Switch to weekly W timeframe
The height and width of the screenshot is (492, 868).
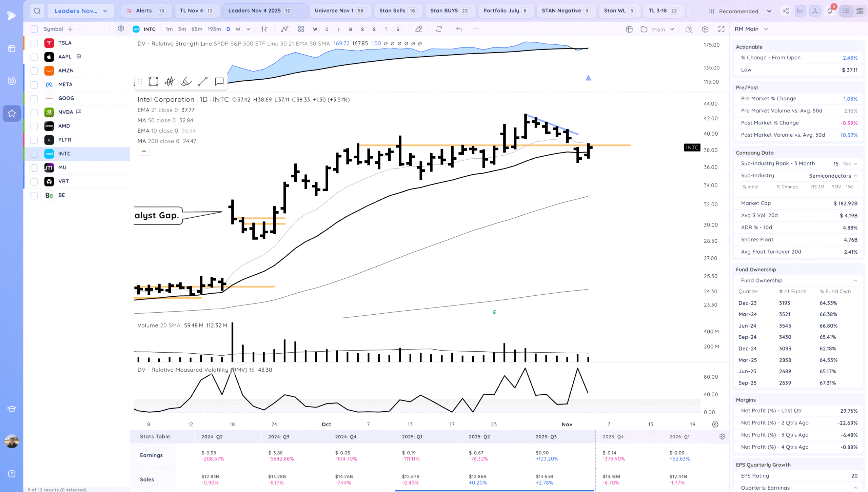coord(238,29)
